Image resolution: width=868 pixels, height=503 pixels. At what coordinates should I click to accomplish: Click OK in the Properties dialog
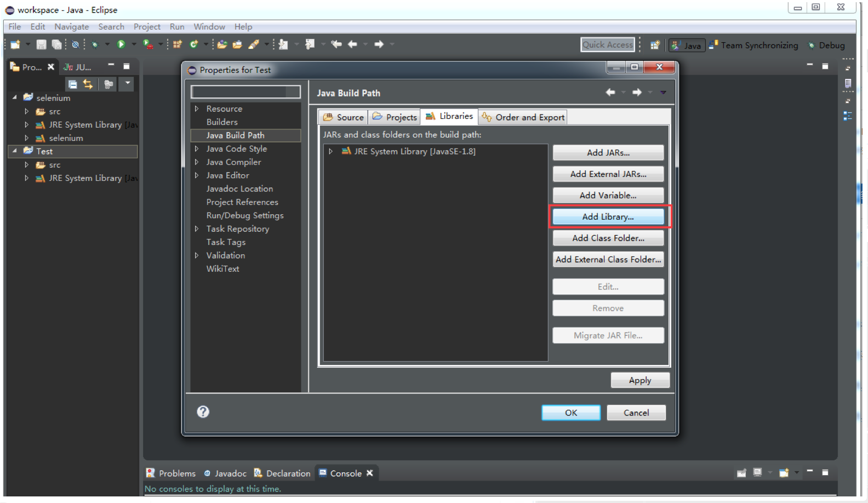point(571,413)
